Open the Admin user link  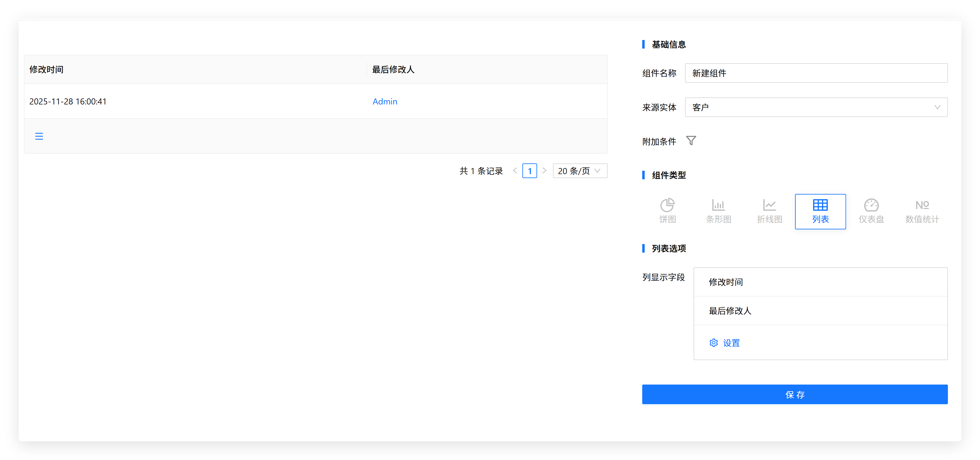(x=385, y=101)
